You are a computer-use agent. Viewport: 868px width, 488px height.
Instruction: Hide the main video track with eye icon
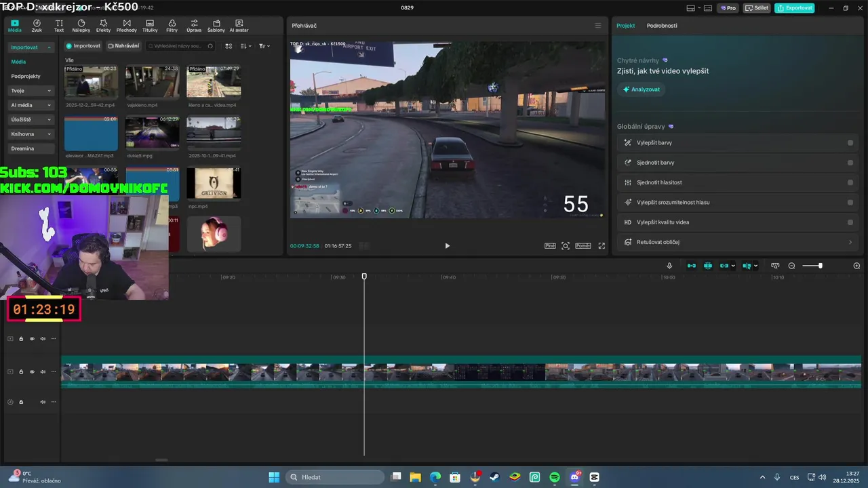[x=32, y=372]
